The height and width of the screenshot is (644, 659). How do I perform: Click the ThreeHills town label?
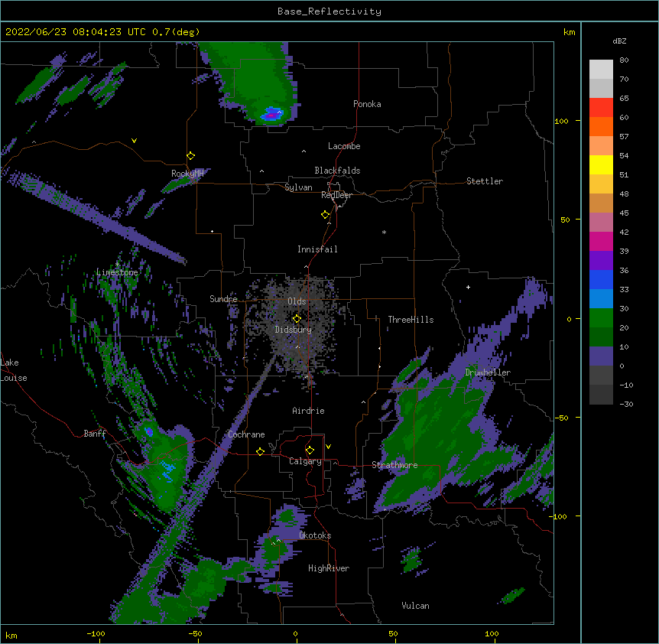pyautogui.click(x=411, y=320)
